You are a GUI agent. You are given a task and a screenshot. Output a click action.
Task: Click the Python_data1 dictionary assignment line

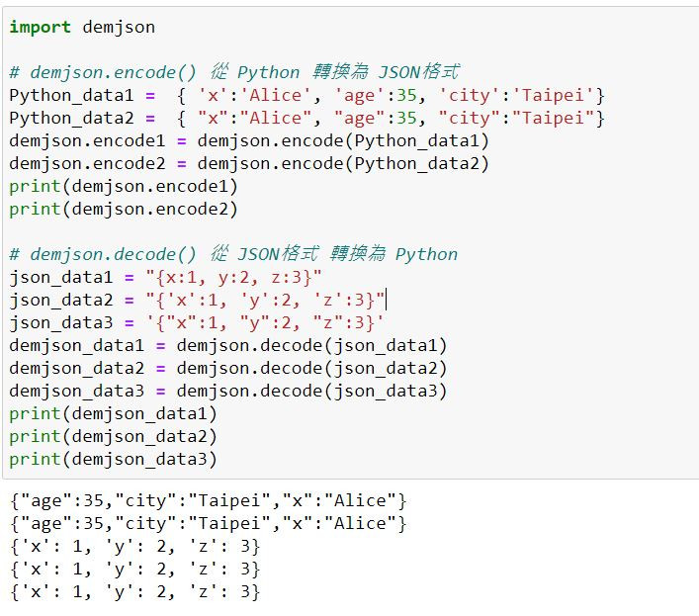[306, 95]
